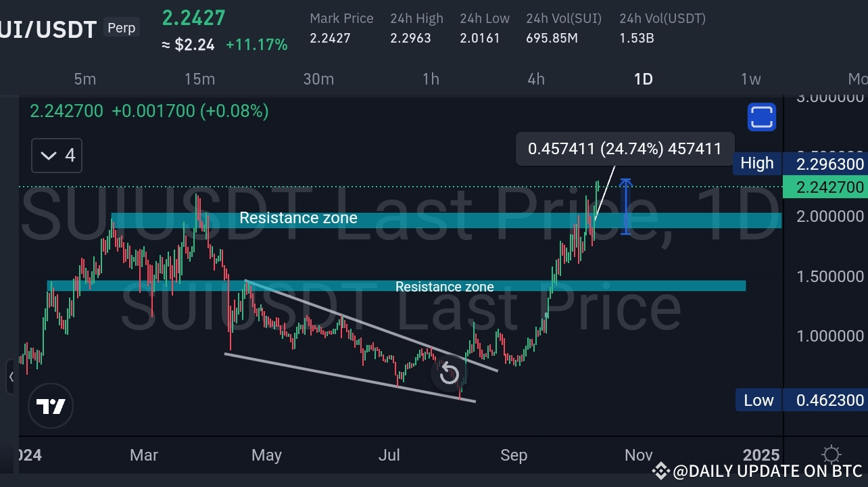Switch to the 15m timeframe tab
This screenshot has width=868, height=487.
[x=199, y=79]
